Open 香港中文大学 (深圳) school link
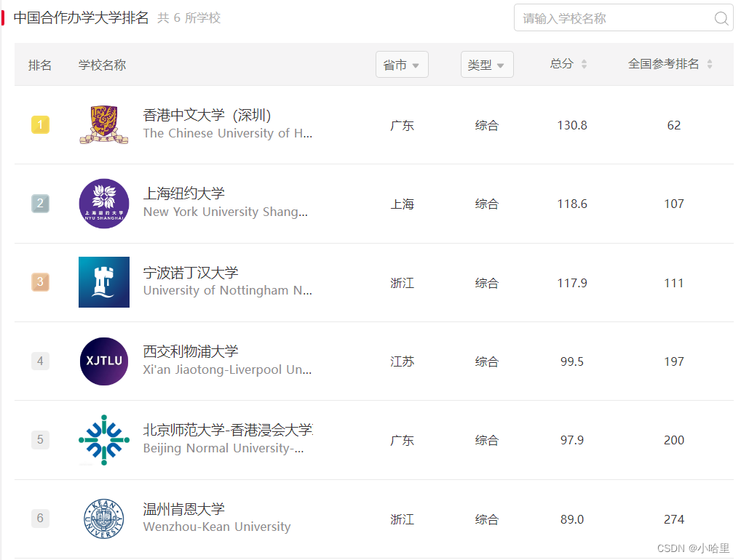Screen dimensions: 741x560 click(207, 115)
